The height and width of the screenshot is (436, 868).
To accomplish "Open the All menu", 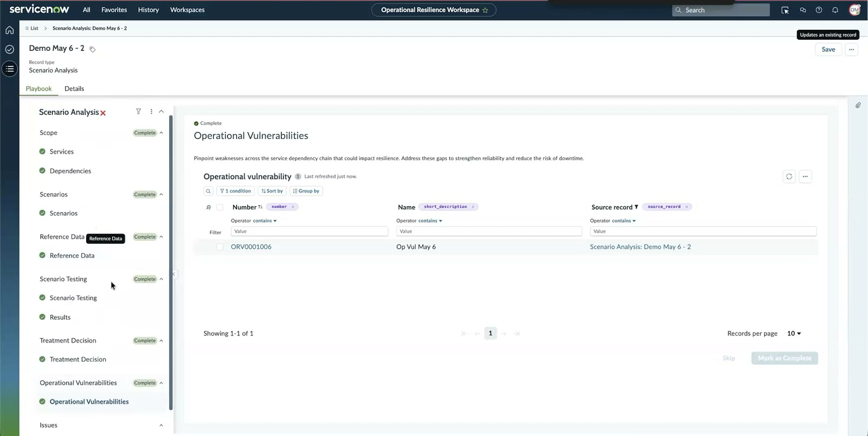I will (86, 10).
